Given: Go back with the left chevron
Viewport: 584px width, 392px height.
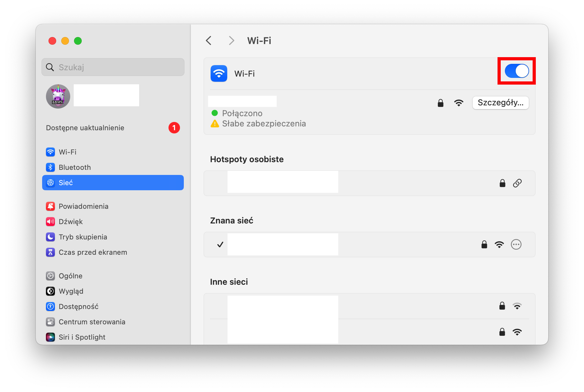Looking at the screenshot, I should pos(209,41).
